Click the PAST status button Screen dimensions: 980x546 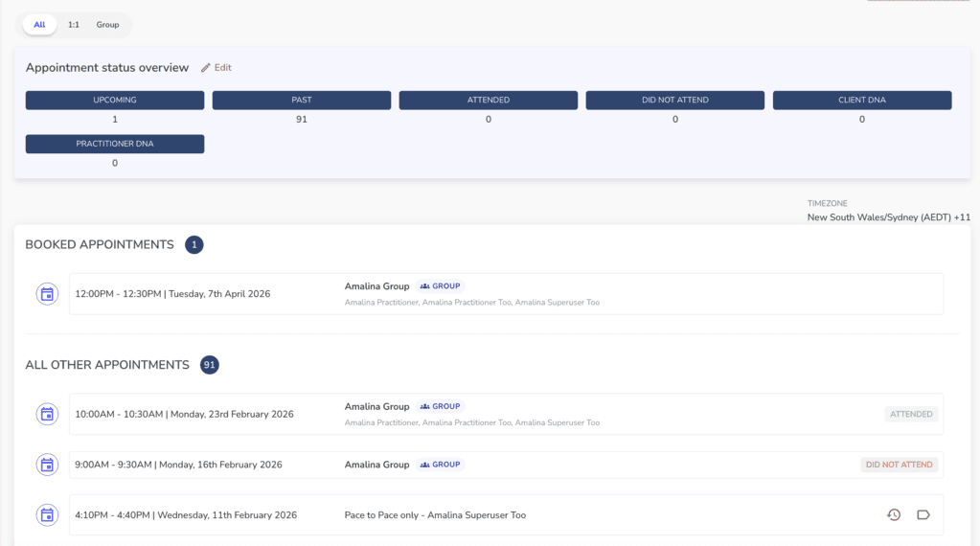point(301,100)
